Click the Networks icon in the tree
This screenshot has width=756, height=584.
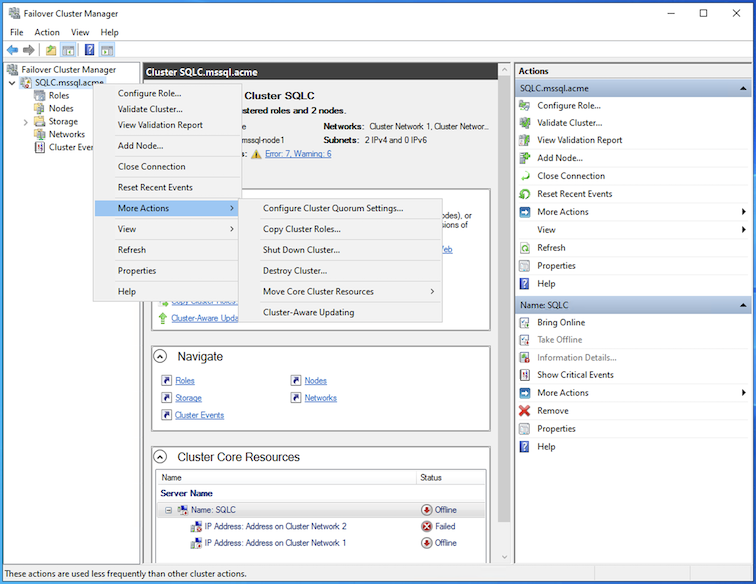click(40, 134)
